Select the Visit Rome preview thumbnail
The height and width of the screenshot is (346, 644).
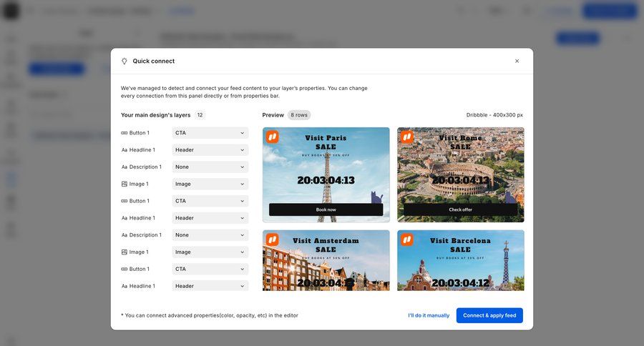point(460,175)
